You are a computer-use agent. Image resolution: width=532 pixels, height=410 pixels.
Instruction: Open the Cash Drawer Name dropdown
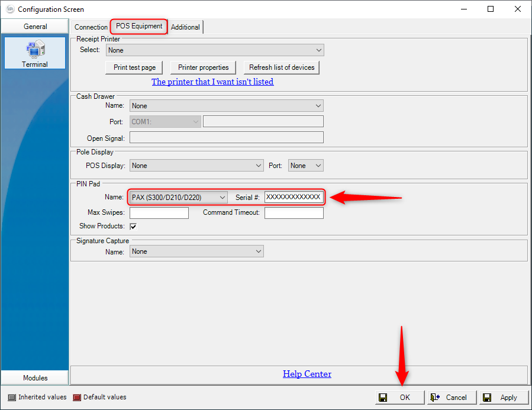click(x=226, y=106)
